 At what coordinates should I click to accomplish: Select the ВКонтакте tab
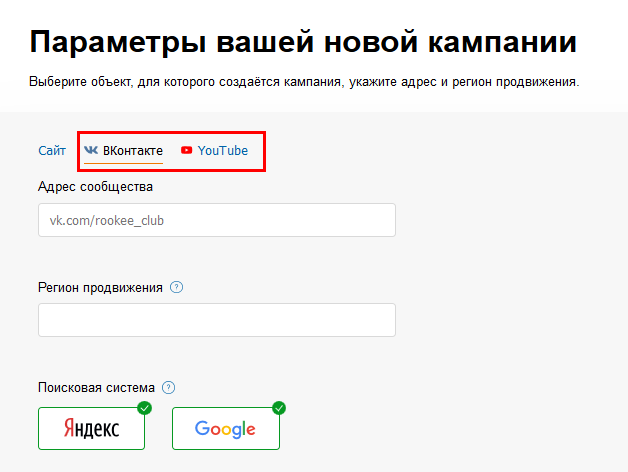click(123, 151)
